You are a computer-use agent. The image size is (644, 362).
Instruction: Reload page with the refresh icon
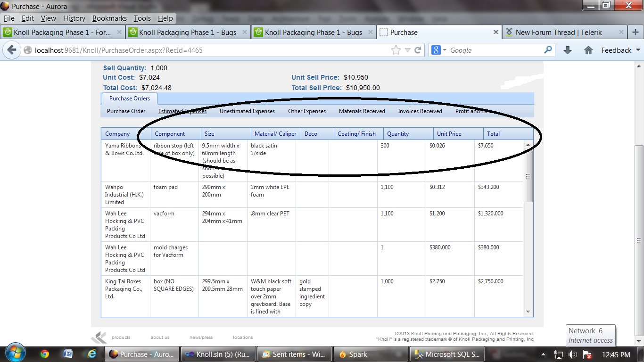point(418,50)
